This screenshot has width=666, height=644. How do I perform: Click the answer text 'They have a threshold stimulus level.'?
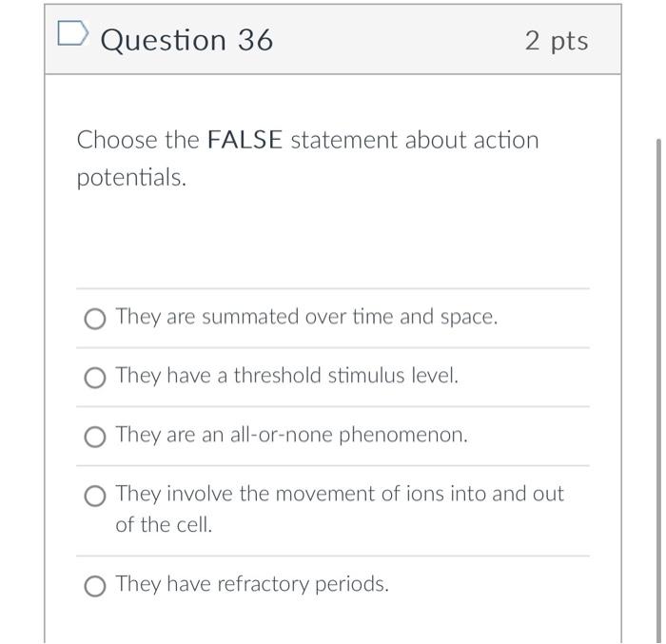click(x=286, y=376)
